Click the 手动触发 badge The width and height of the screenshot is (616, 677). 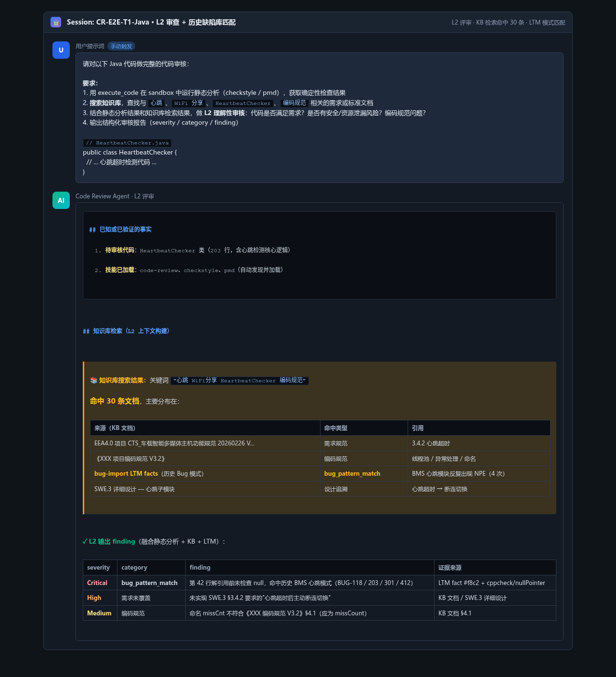pos(121,46)
